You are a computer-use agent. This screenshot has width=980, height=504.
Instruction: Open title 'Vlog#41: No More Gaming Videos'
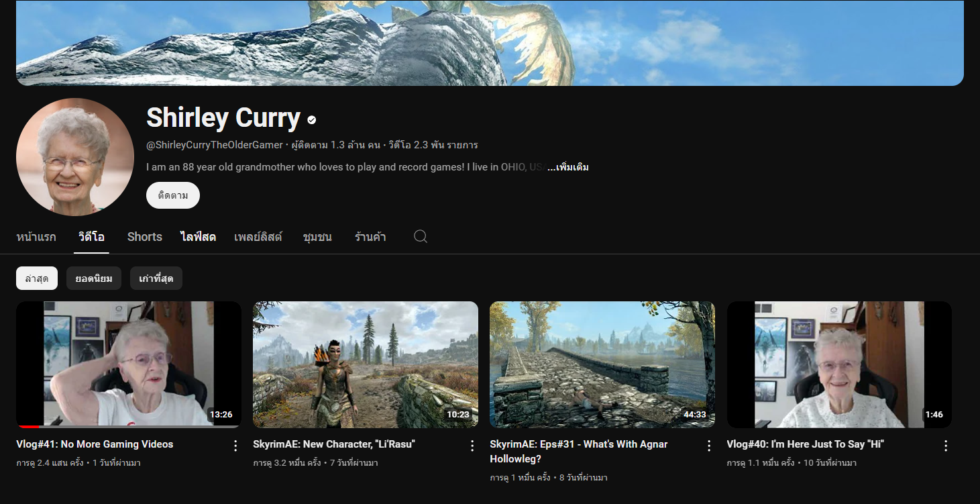(x=95, y=444)
